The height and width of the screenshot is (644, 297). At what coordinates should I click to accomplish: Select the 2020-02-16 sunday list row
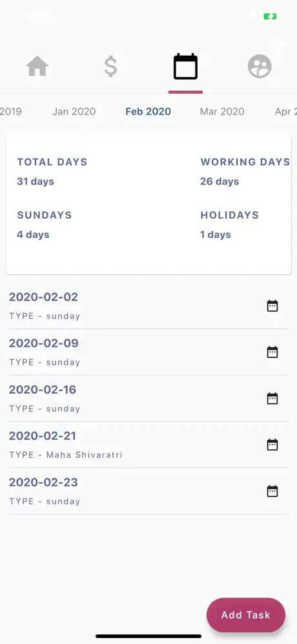[x=148, y=398]
